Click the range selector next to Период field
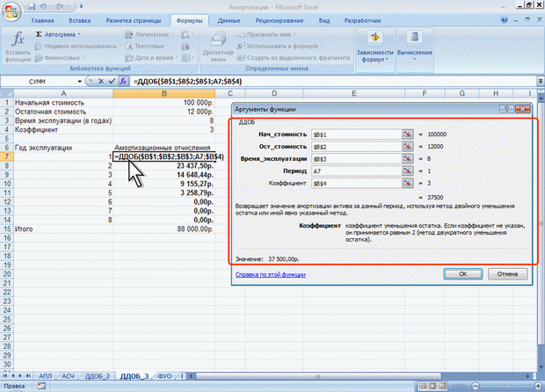 click(x=407, y=171)
